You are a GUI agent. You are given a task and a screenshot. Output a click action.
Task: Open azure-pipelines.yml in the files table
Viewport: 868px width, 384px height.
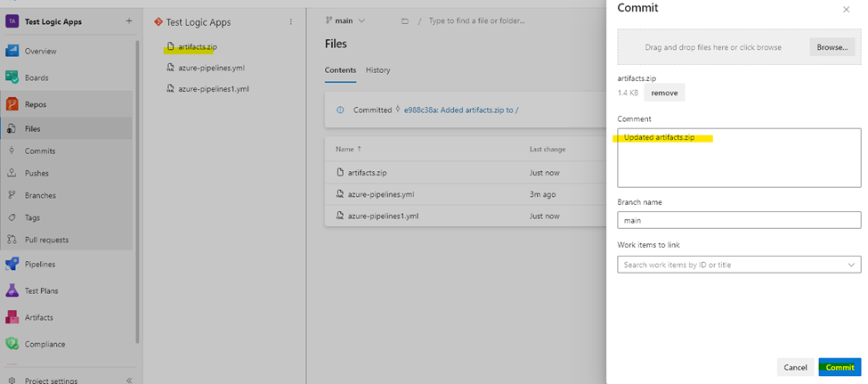381,194
